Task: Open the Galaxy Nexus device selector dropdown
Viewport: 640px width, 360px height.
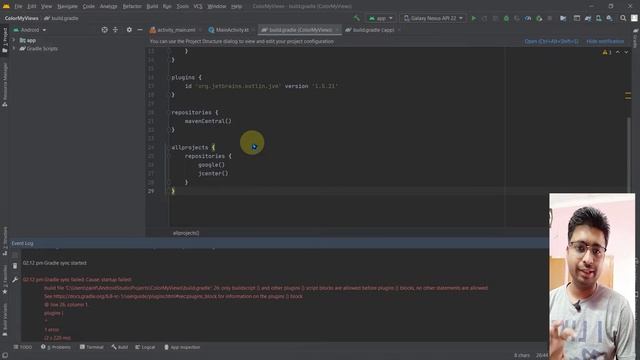Action: 433,18
